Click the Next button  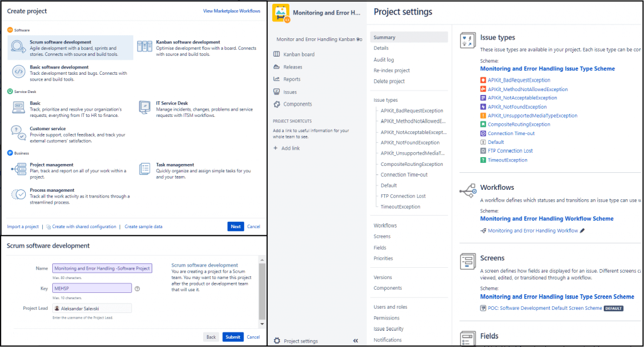tap(236, 227)
